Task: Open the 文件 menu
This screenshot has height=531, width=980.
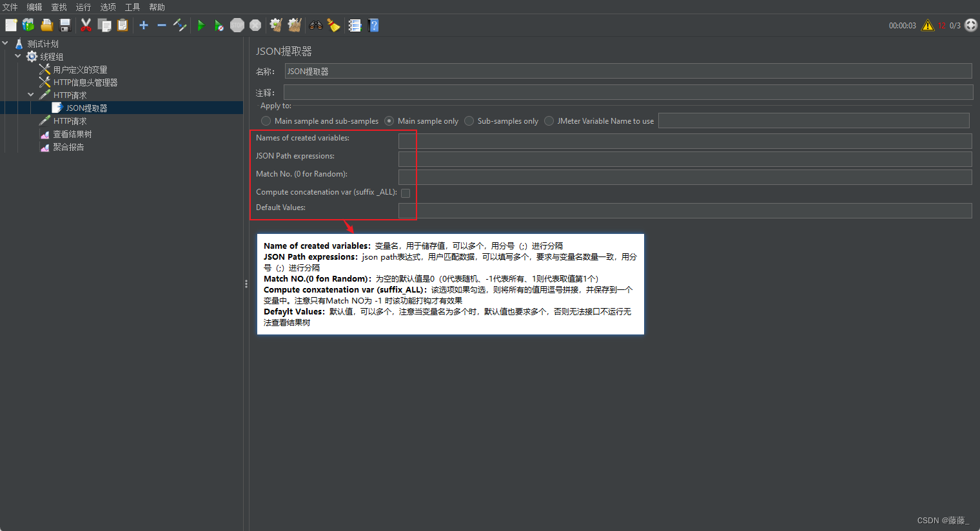Action: tap(10, 7)
